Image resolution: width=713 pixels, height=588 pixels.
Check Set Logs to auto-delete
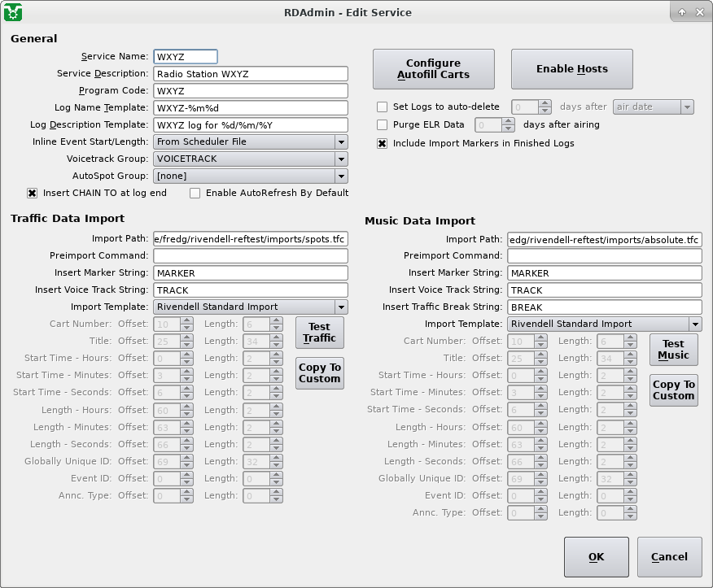[383, 107]
